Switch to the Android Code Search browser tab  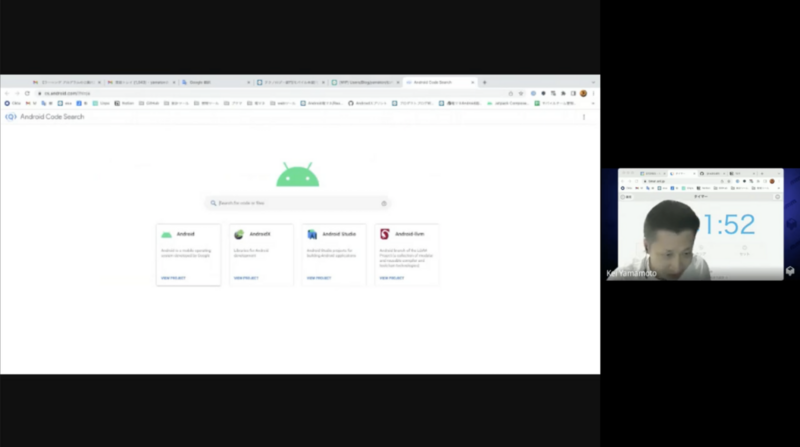point(439,82)
